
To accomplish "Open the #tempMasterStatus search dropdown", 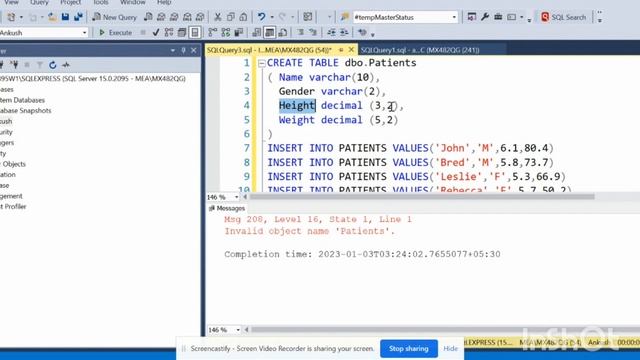I will point(454,17).
